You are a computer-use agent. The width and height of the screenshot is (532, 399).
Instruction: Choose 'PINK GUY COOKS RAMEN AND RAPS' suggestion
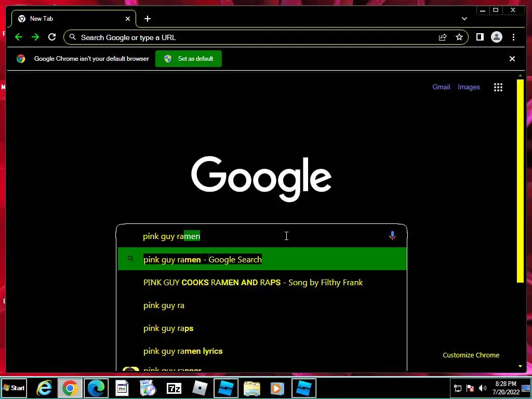[x=262, y=282]
